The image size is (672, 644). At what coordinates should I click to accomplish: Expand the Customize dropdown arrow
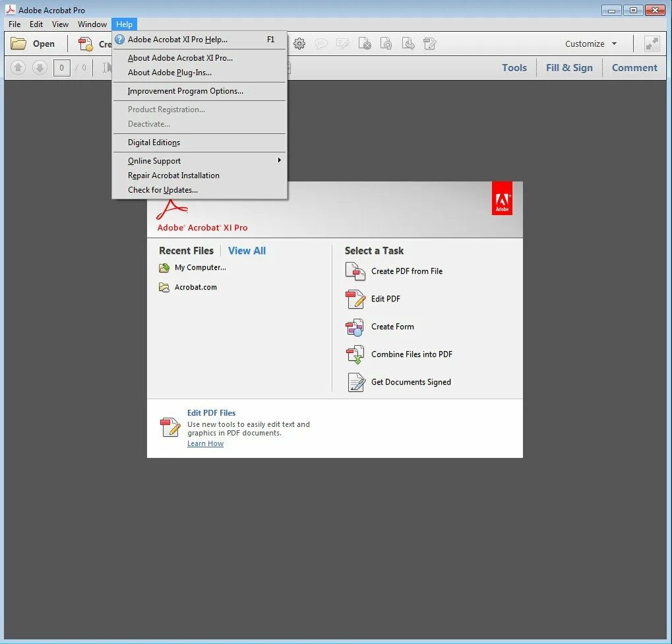[x=614, y=44]
